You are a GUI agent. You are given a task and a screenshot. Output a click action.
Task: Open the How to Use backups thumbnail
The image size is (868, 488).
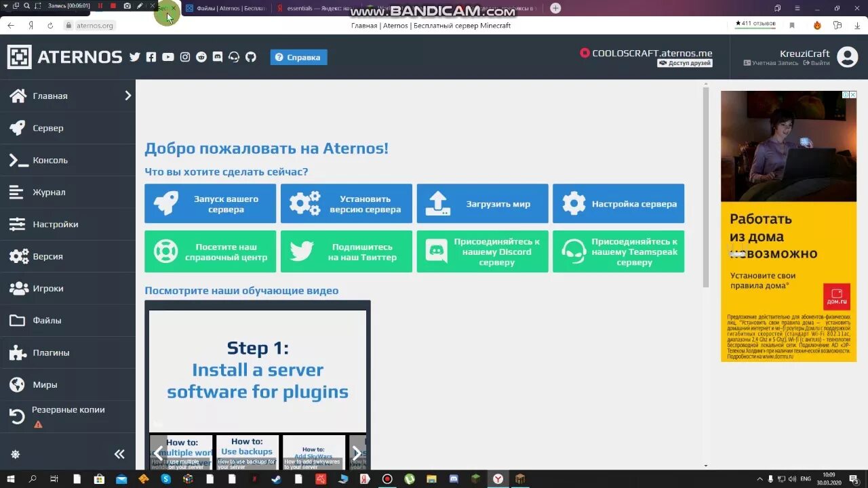(247, 453)
